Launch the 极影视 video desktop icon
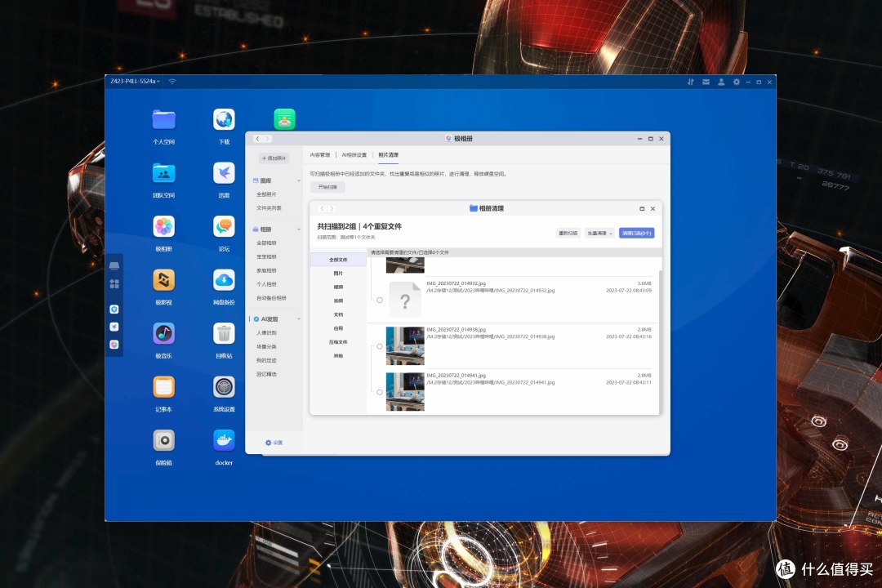Image resolution: width=882 pixels, height=588 pixels. (163, 280)
